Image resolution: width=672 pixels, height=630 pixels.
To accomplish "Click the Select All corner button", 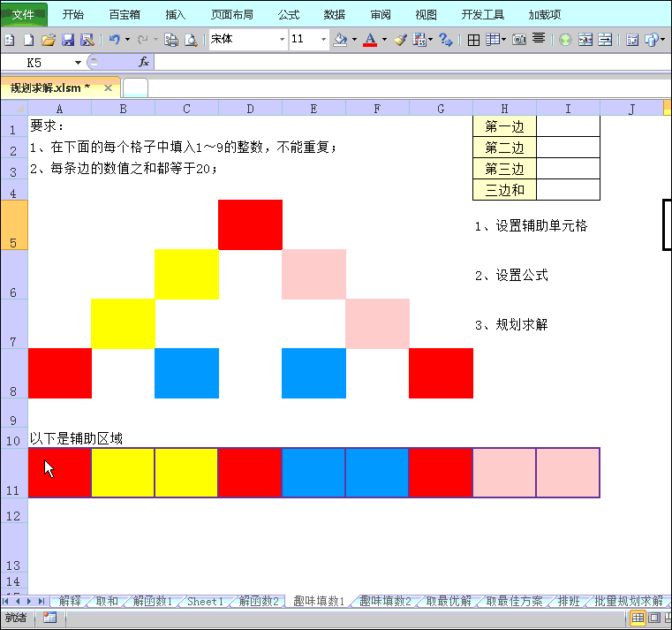I will [x=14, y=108].
